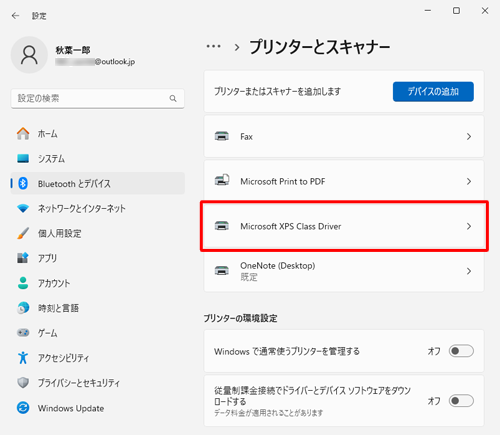500x435 pixels.
Task: Open ネットワークとインターネット via Wi-Fi icon
Action: (x=23, y=209)
